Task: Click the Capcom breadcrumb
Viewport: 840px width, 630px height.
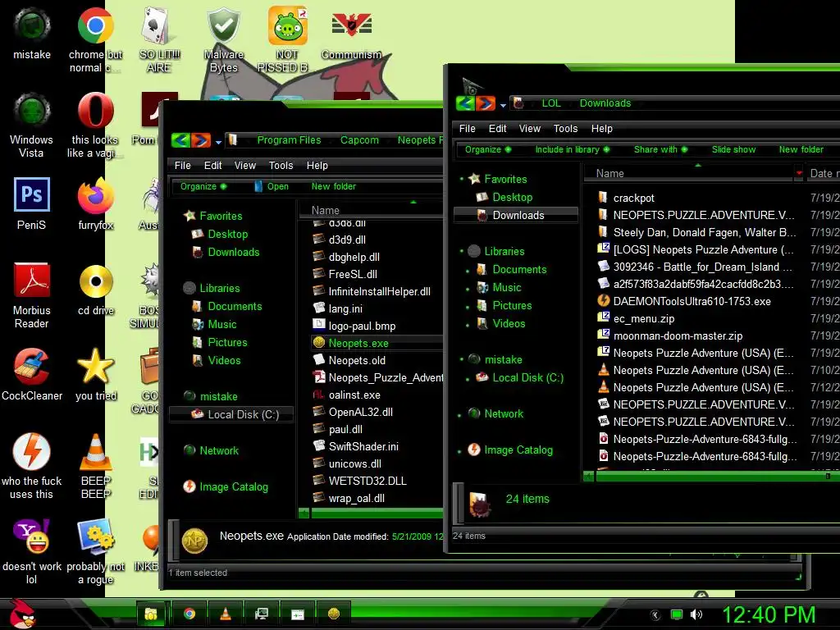Action: 359,140
